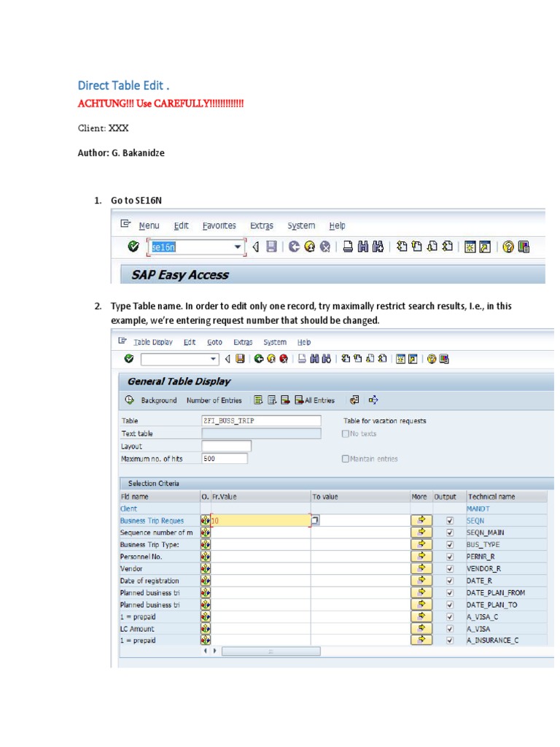Click the All Entries button

(x=315, y=400)
